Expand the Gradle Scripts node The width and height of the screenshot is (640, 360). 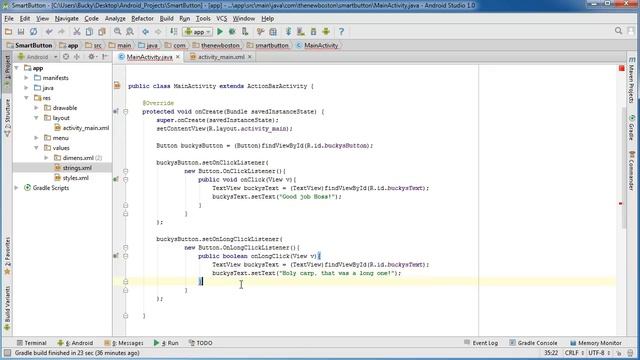tap(17, 188)
